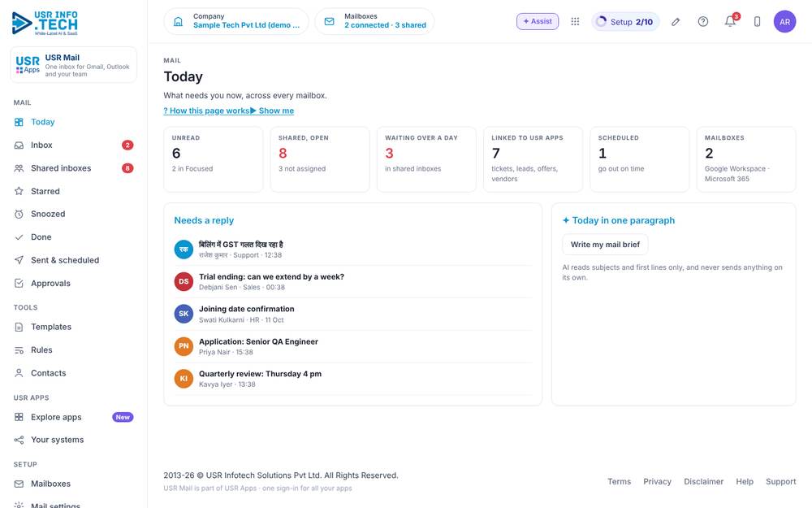Open the Setup 2/10 progress indicator
The height and width of the screenshot is (508, 812).
click(625, 22)
